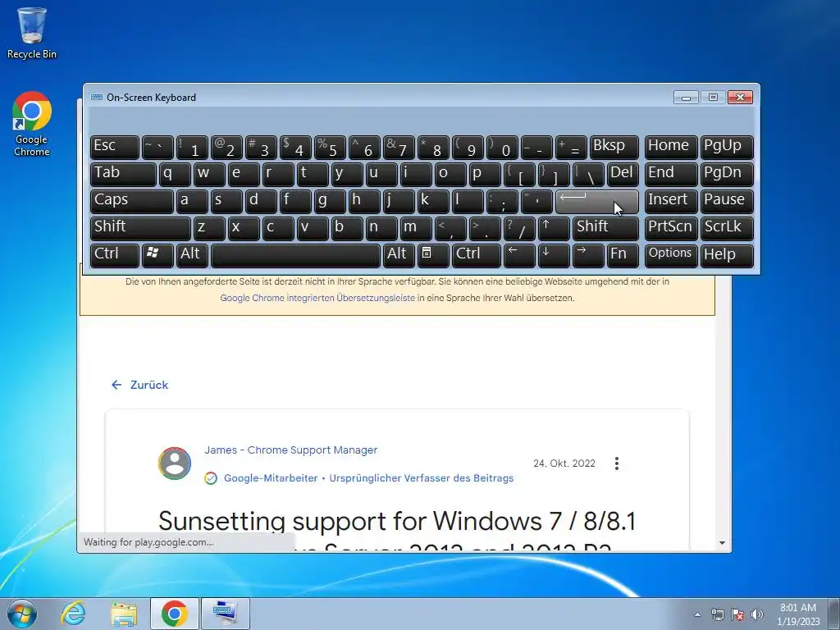This screenshot has height=630, width=840.
Task: Tap the PgUp key
Action: [x=727, y=148]
